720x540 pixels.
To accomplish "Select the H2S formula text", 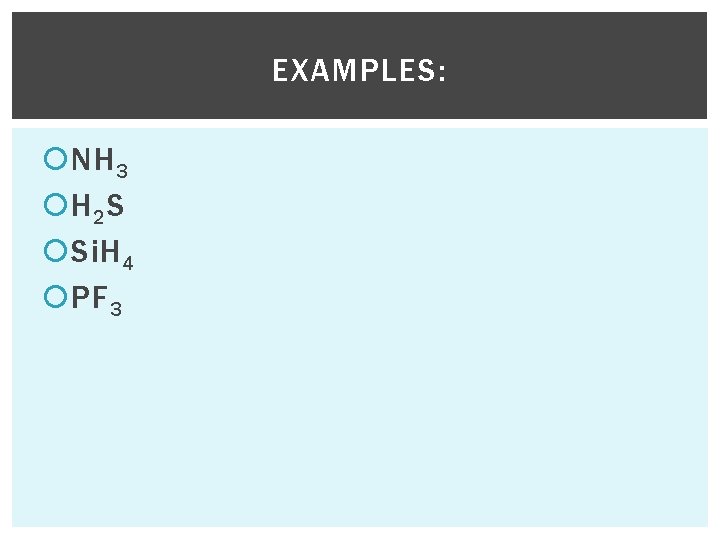I will (97, 208).
